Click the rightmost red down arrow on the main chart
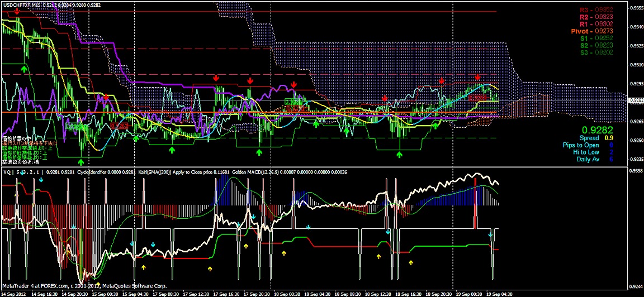Viewport: 644px width, 297px height. [x=478, y=78]
